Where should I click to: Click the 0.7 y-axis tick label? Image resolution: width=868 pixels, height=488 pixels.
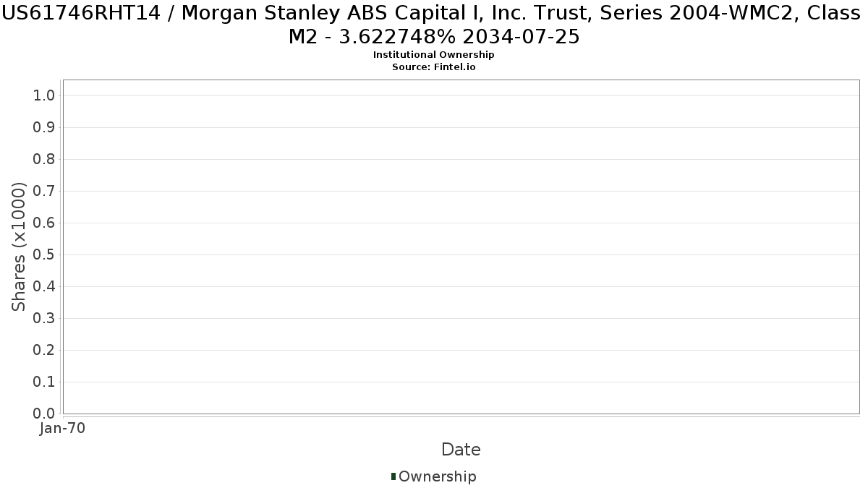(44, 191)
